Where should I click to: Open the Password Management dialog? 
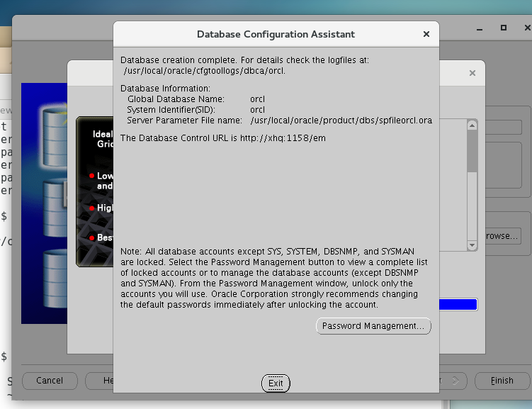point(373,326)
